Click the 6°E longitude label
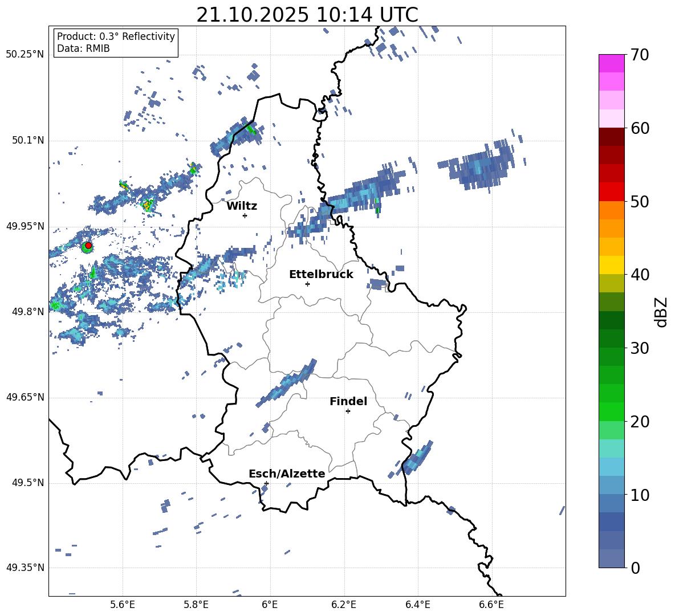The height and width of the screenshot is (616, 675). pos(270,605)
